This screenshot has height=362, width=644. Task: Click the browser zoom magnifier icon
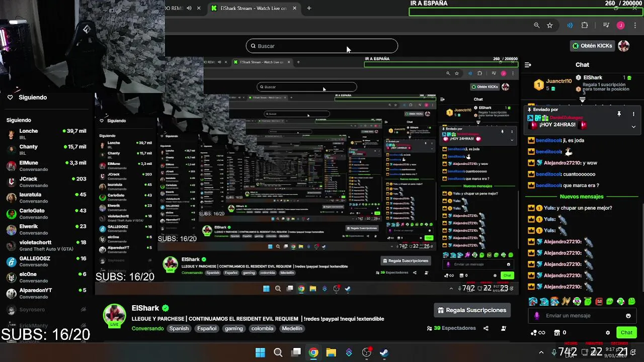[x=537, y=25]
